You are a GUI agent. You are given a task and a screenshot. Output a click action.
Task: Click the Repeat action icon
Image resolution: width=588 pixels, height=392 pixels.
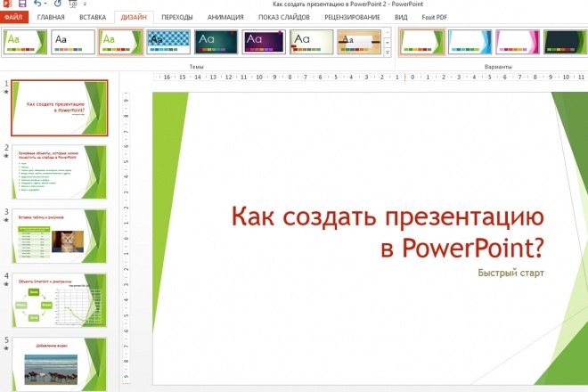[57, 4]
